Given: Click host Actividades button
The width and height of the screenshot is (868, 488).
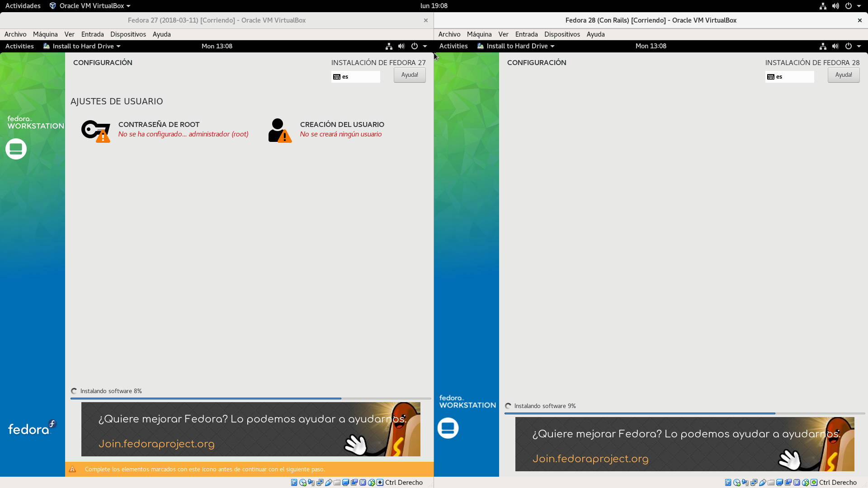Looking at the screenshot, I should click(23, 6).
